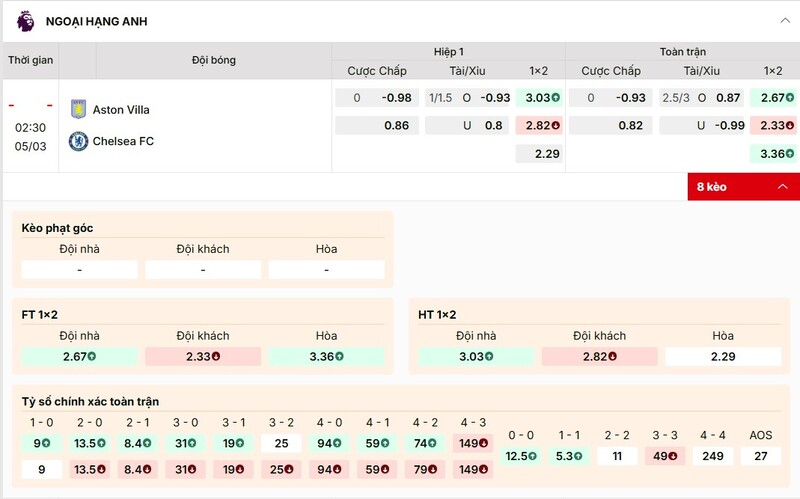Click the Chelsea FC club crest
800x499 pixels.
pos(78,141)
